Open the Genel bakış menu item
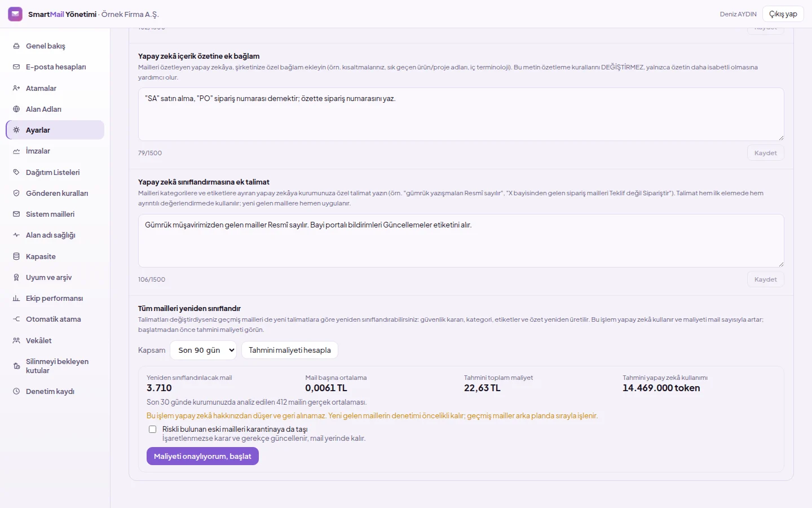Viewport: 812px width, 508px height. click(55, 46)
